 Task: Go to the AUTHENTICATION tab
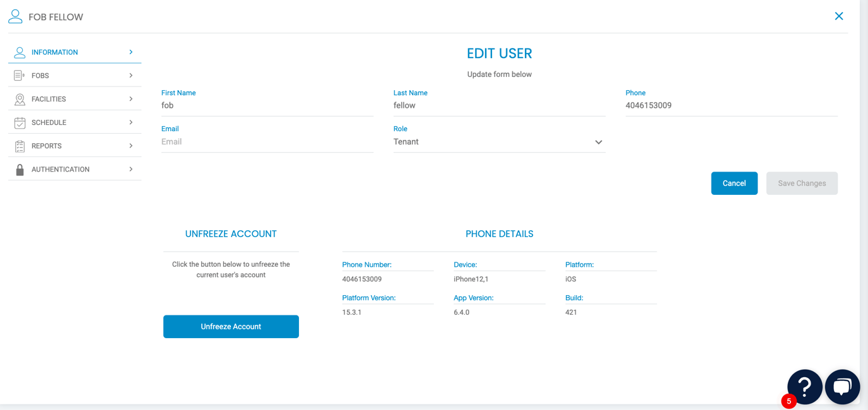pos(74,169)
